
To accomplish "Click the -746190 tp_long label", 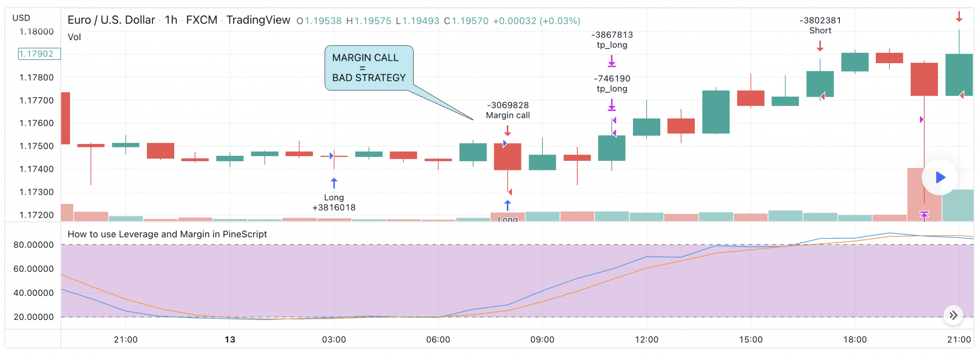I will (x=612, y=83).
